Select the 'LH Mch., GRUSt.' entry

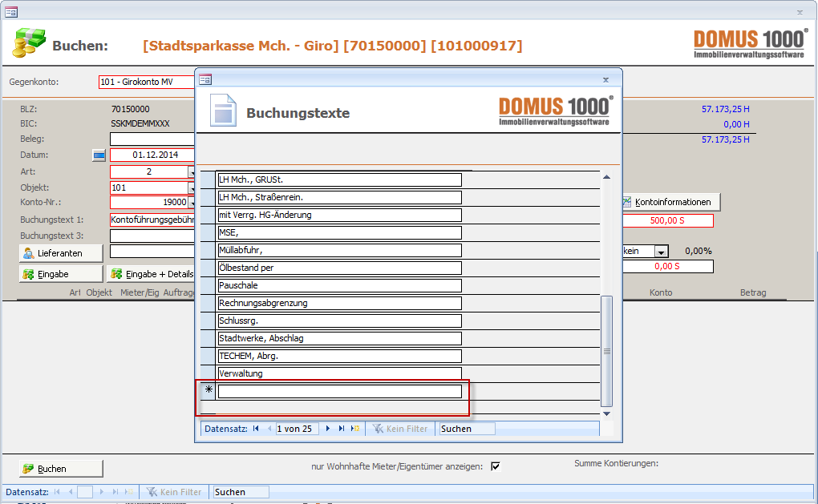[x=339, y=179]
